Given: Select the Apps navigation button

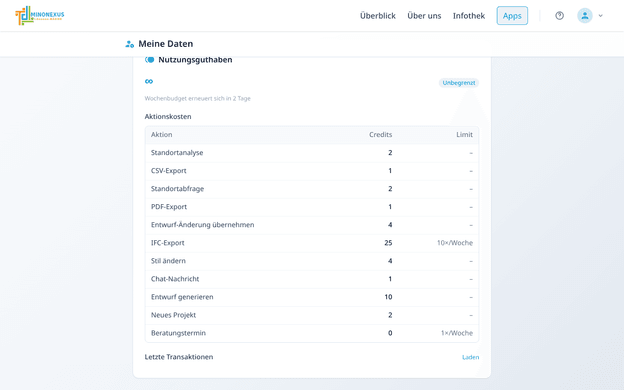Looking at the screenshot, I should coord(512,16).
